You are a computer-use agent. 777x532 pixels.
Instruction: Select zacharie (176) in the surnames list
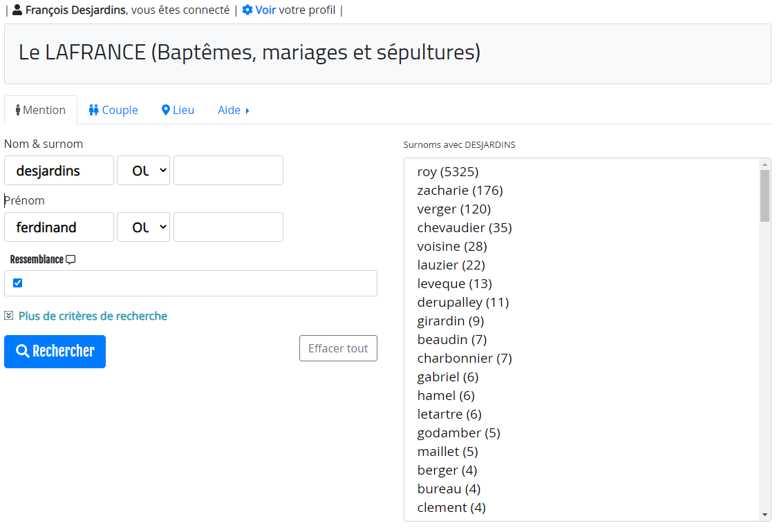tap(460, 190)
